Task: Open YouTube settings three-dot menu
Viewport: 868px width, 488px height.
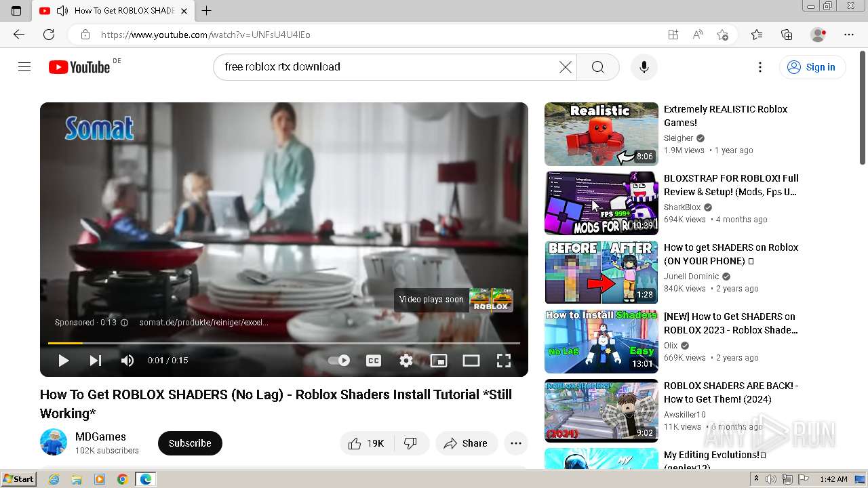Action: 760,67
